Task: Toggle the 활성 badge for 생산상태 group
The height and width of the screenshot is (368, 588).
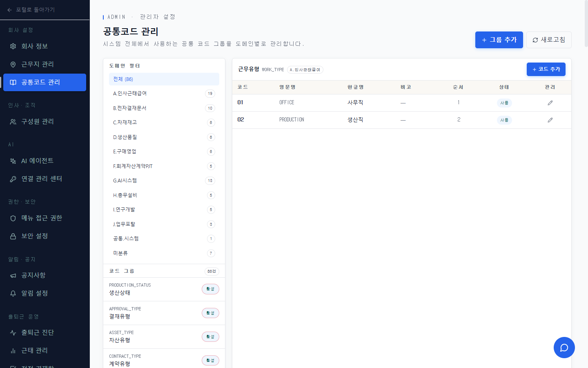Action: point(210,289)
